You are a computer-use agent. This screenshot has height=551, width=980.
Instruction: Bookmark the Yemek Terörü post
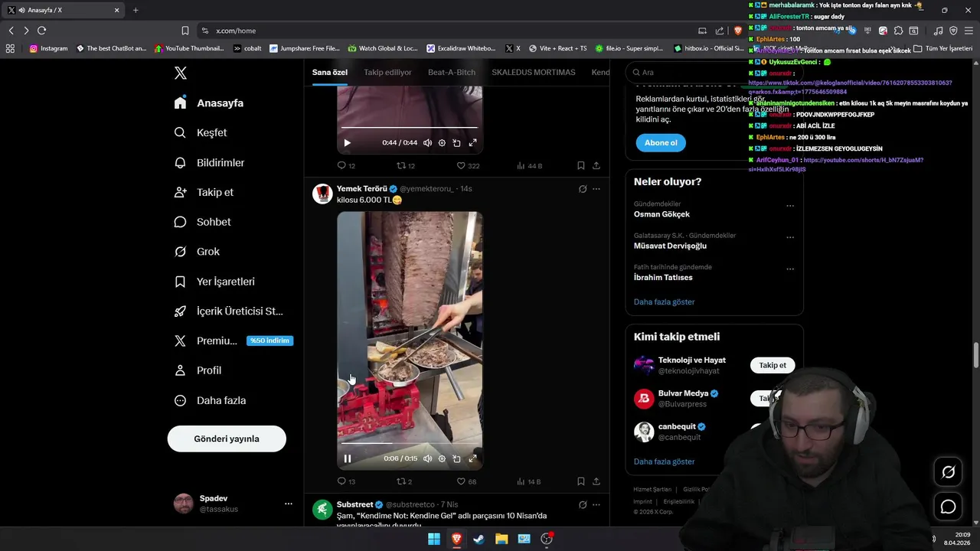pos(581,481)
